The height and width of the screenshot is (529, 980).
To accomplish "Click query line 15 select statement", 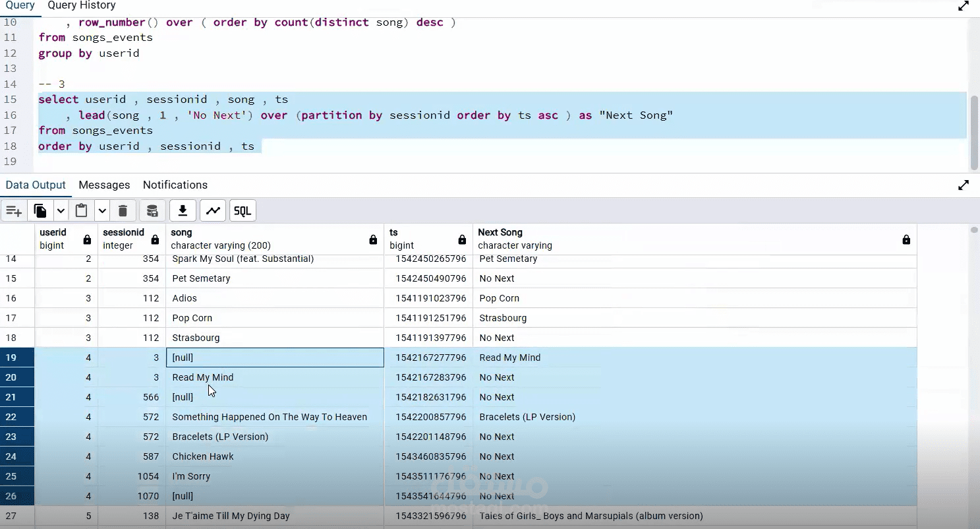I will coord(163,100).
